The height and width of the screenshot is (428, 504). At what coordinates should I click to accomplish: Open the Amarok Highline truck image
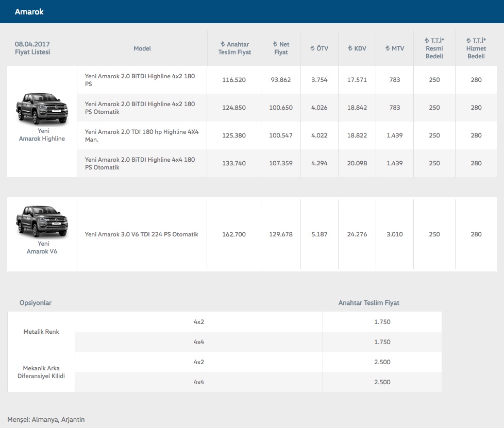click(42, 109)
